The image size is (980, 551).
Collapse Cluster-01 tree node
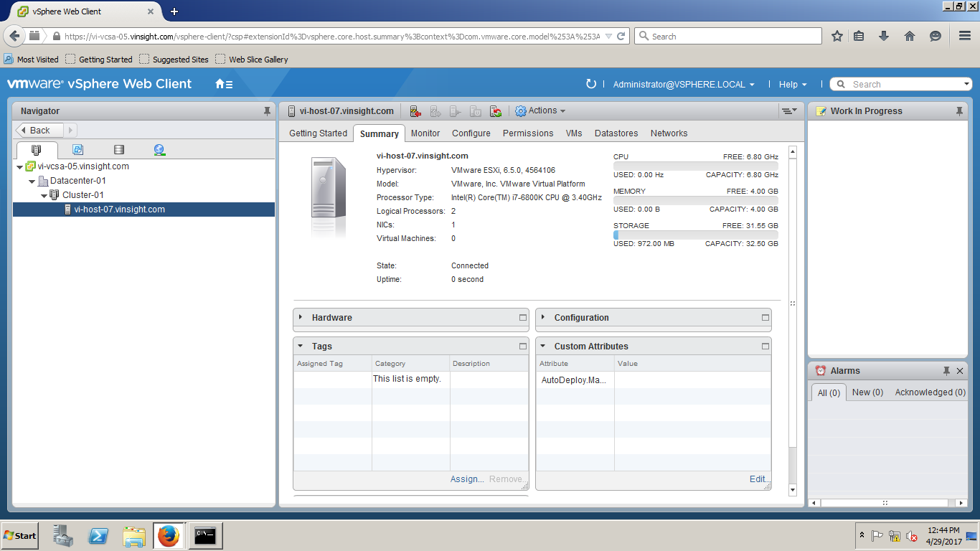point(44,195)
